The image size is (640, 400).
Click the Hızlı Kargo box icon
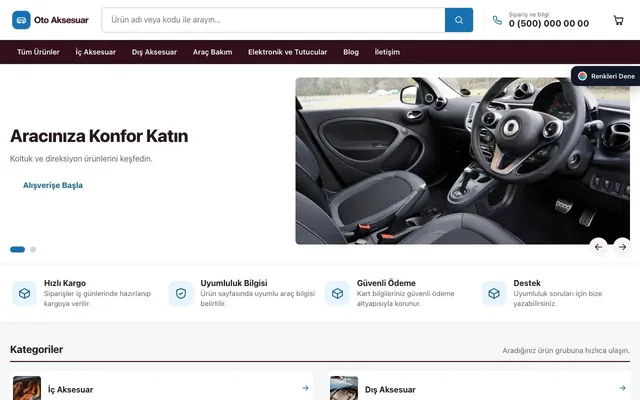24,293
